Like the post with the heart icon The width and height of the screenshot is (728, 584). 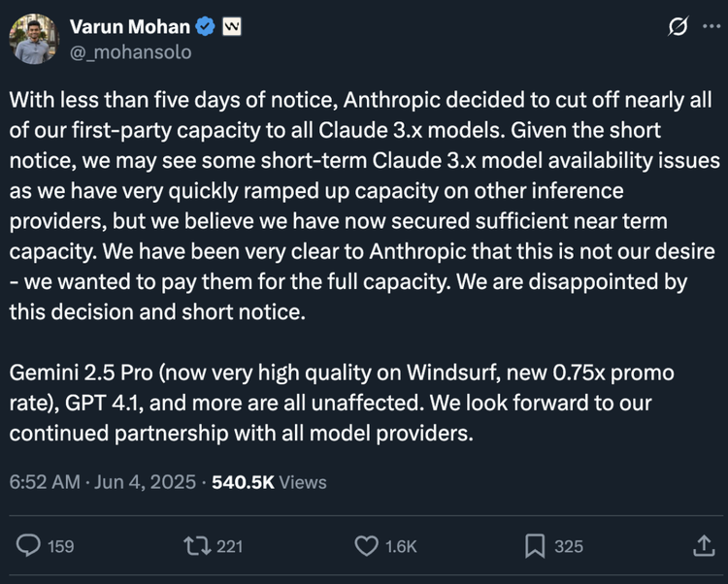[x=366, y=546]
